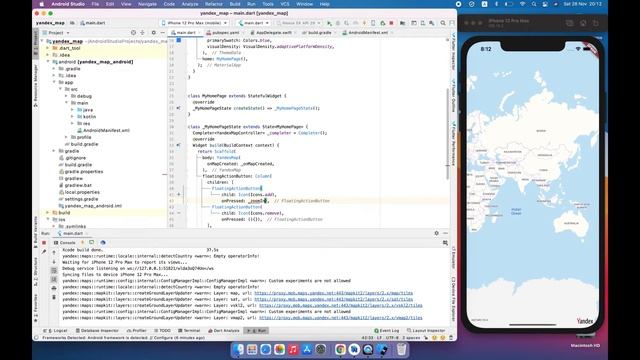Open App Store from the Dock
The image size is (640, 360).
(x=307, y=349)
